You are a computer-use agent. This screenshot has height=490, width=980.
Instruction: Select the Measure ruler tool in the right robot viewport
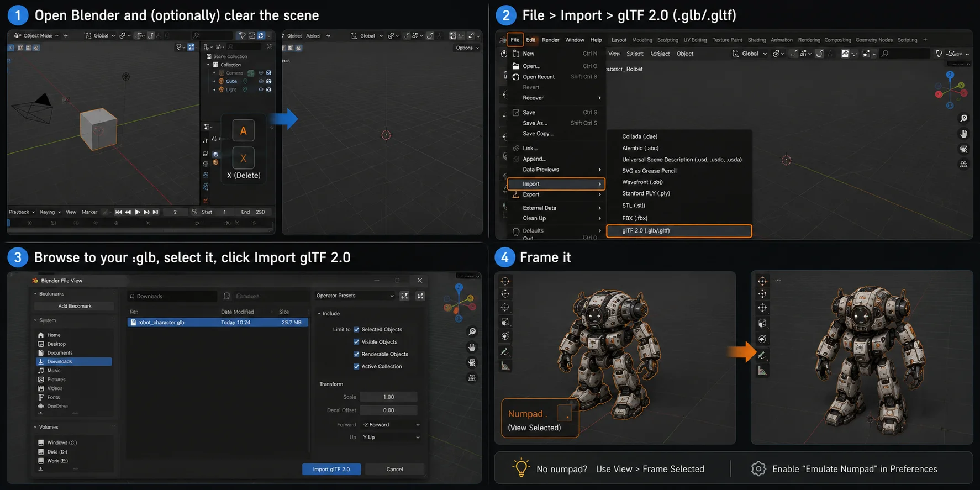point(762,371)
